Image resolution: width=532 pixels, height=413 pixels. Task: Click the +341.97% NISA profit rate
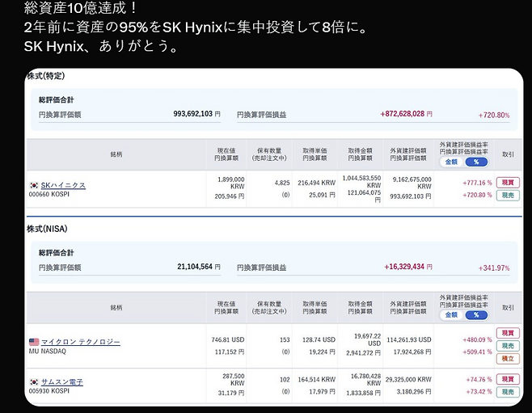pos(494,268)
